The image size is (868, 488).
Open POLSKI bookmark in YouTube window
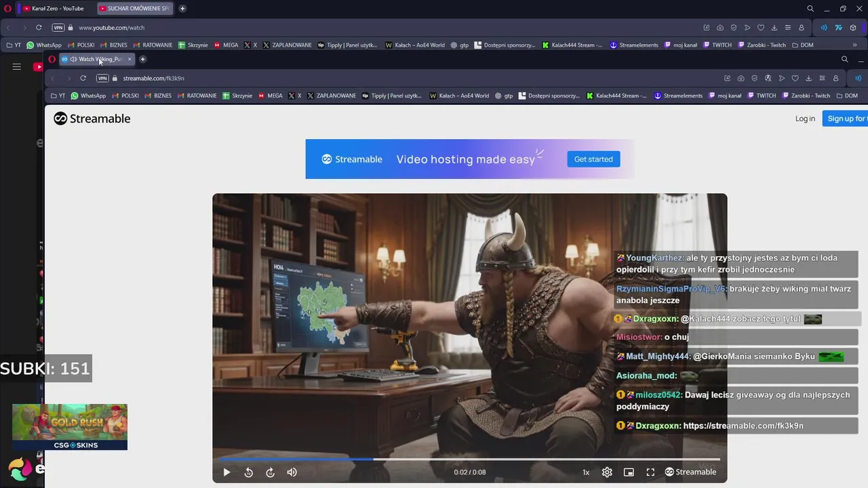(x=81, y=45)
